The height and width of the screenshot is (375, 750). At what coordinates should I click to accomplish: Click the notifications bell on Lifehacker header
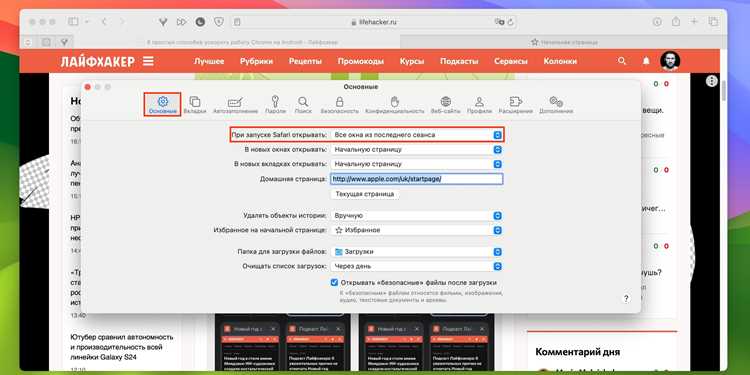coord(646,61)
